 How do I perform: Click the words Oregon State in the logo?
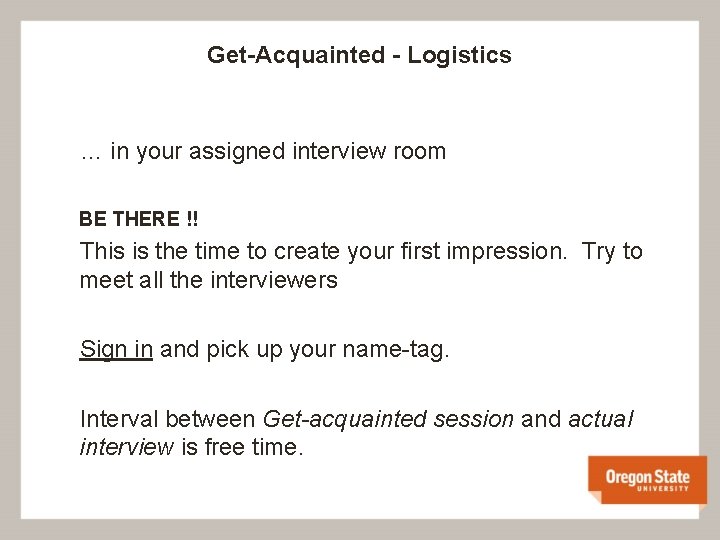click(x=647, y=476)
